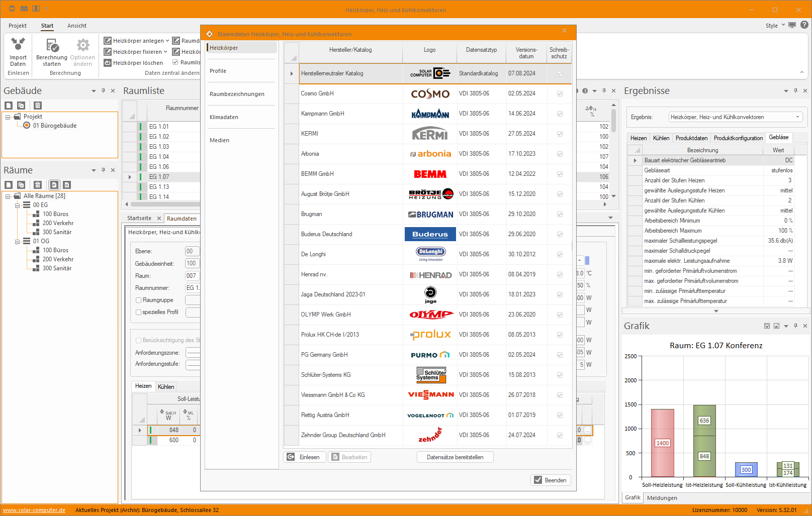Toggle Schreibschutz checkbox for KERMI
The height and width of the screenshot is (516, 812).
pos(560,134)
